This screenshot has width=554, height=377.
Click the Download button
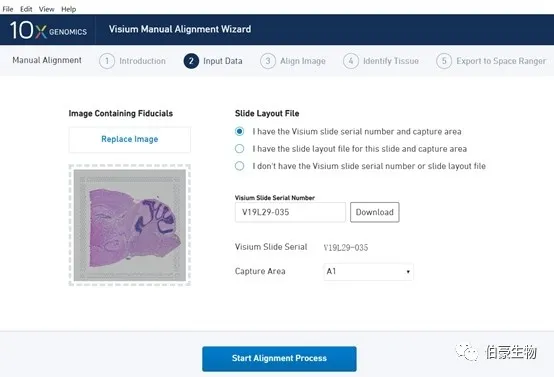pyautogui.click(x=375, y=212)
